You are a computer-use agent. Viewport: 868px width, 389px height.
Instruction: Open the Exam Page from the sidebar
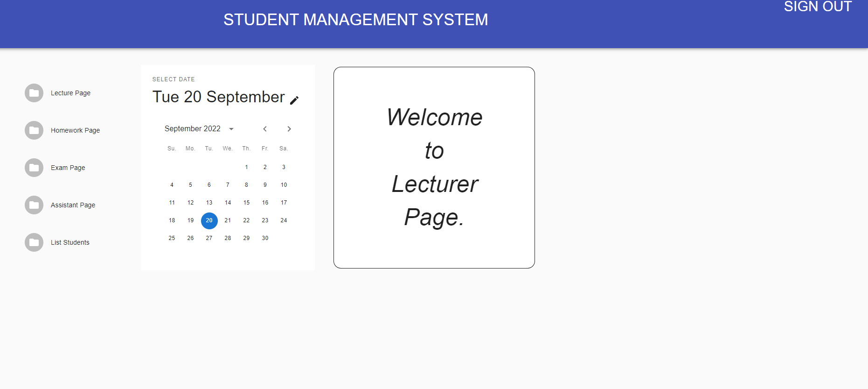pyautogui.click(x=68, y=167)
